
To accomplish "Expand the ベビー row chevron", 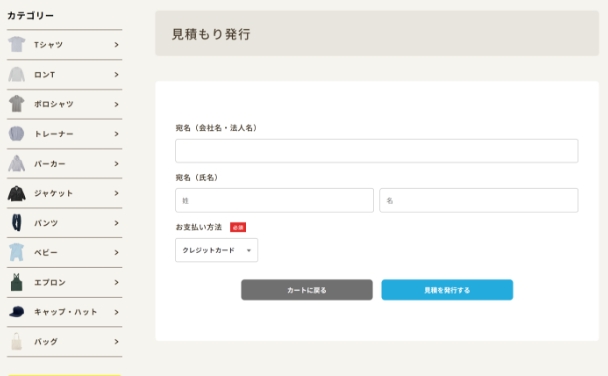I will 116,252.
